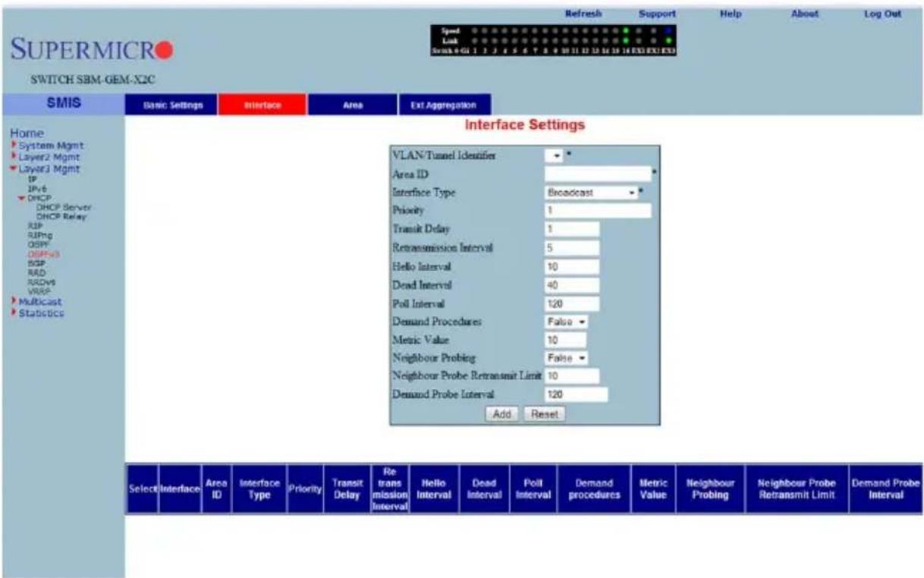The height and width of the screenshot is (578, 924).
Task: Open the Area tab
Action: click(x=353, y=106)
